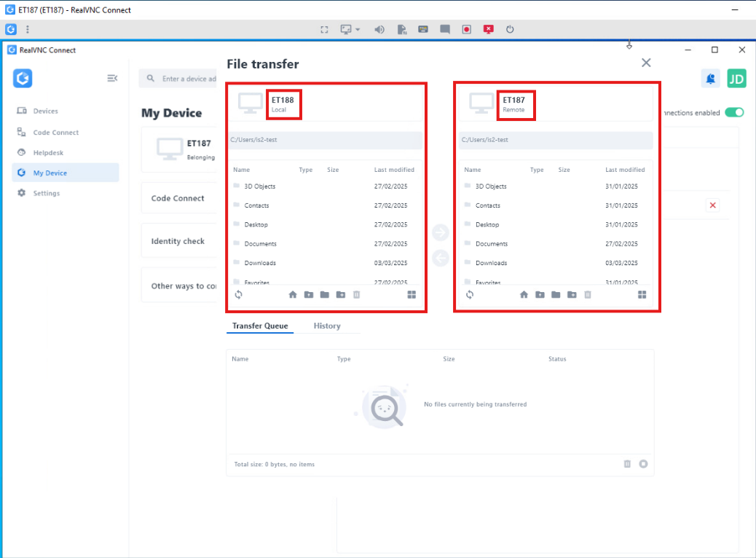The height and width of the screenshot is (558, 756).
Task: Select Desktop folder in remote pane
Action: coord(556,225)
